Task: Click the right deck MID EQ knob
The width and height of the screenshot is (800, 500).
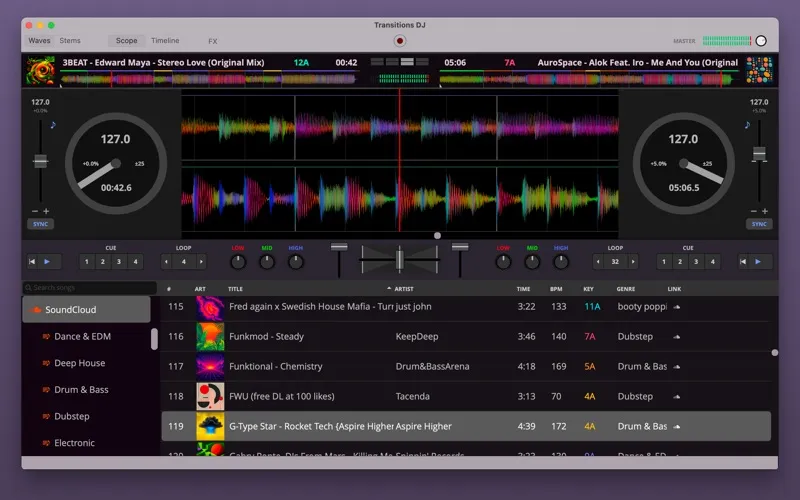Action: [x=532, y=262]
